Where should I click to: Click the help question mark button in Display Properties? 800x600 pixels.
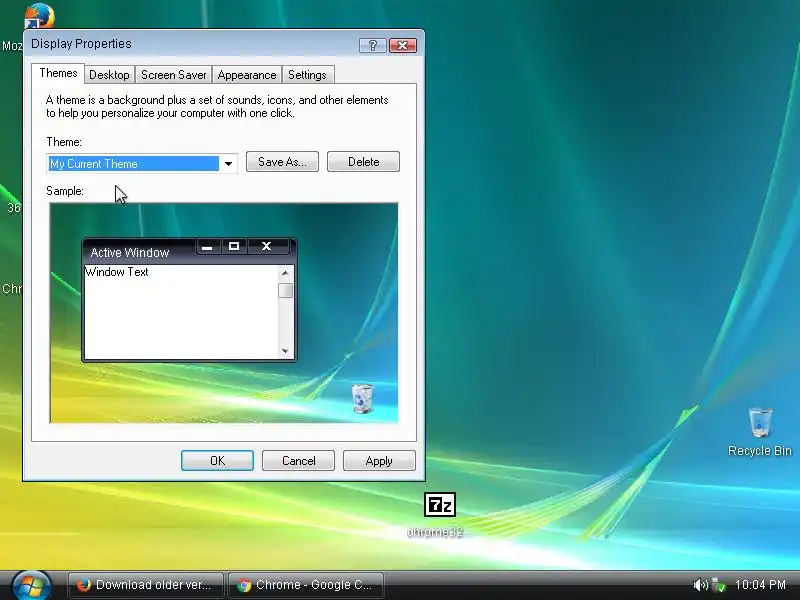coord(372,45)
